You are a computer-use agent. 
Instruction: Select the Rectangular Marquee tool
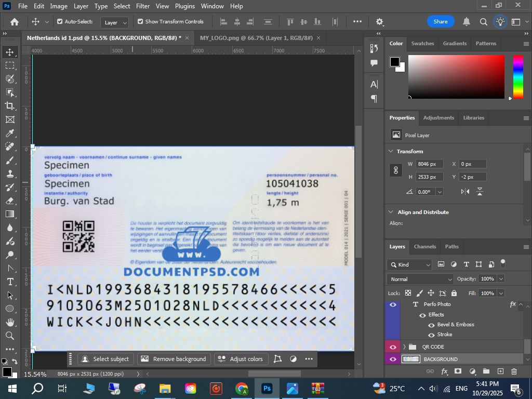[10, 65]
